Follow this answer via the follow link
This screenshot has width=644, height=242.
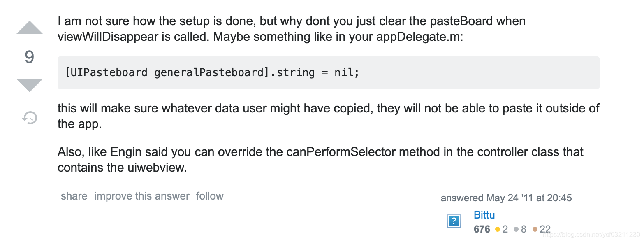(x=210, y=196)
